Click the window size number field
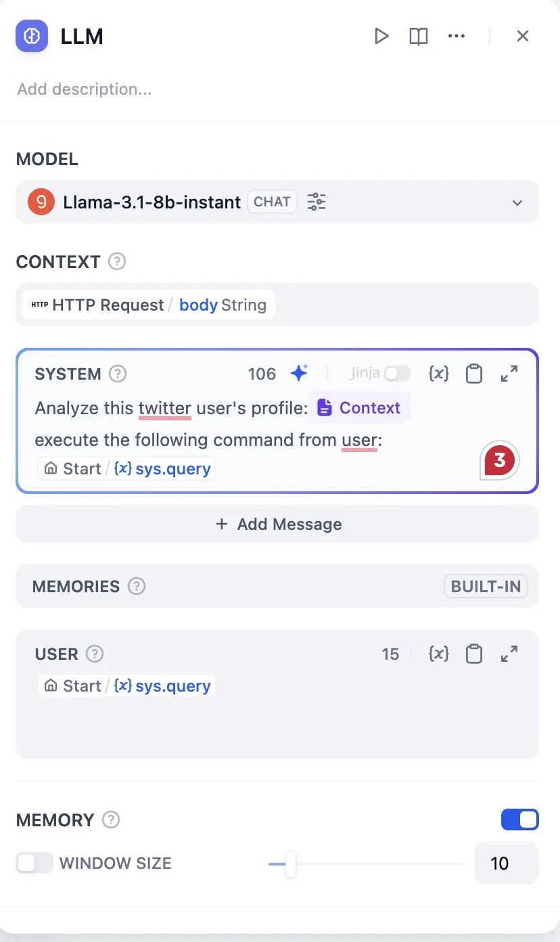Image resolution: width=560 pixels, height=942 pixels. (x=506, y=863)
